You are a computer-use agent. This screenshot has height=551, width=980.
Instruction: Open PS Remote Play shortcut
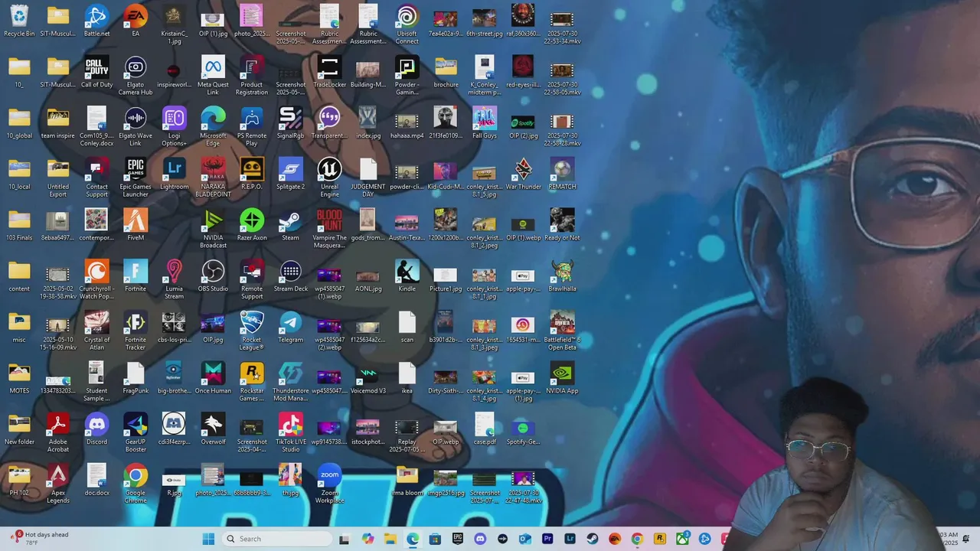[x=252, y=126]
